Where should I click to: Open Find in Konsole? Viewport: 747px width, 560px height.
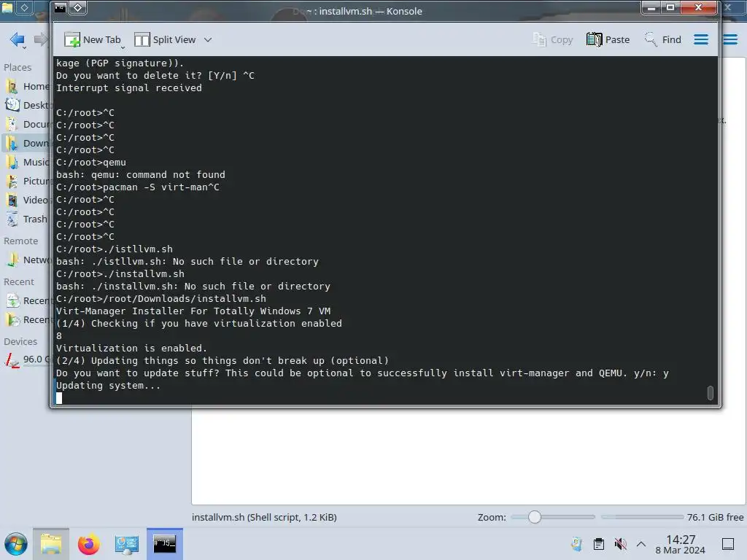coord(662,39)
